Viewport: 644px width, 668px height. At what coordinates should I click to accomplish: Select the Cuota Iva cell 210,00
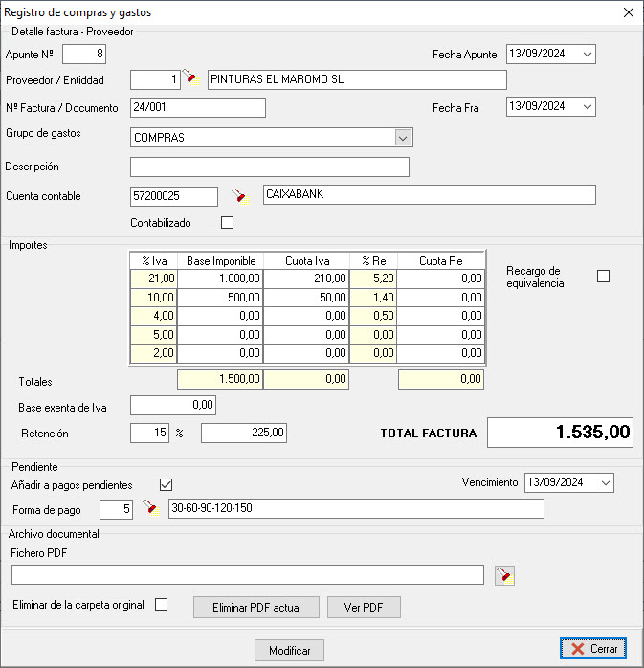click(x=306, y=278)
